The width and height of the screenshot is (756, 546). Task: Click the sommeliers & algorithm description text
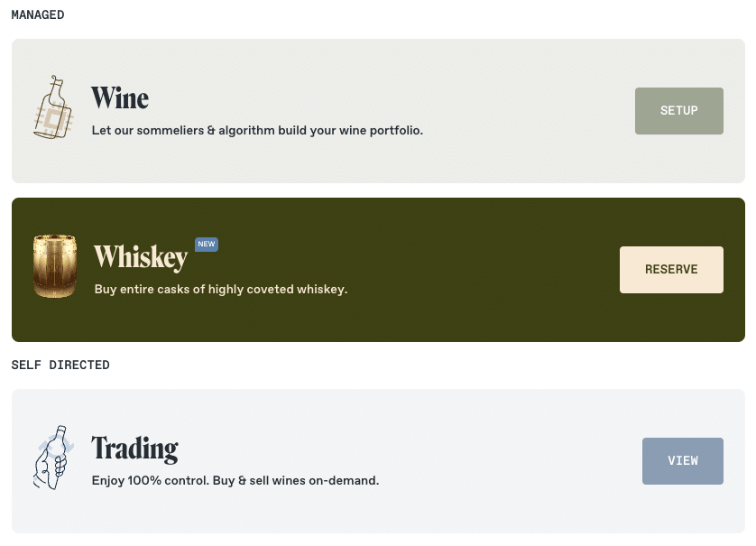(x=257, y=130)
